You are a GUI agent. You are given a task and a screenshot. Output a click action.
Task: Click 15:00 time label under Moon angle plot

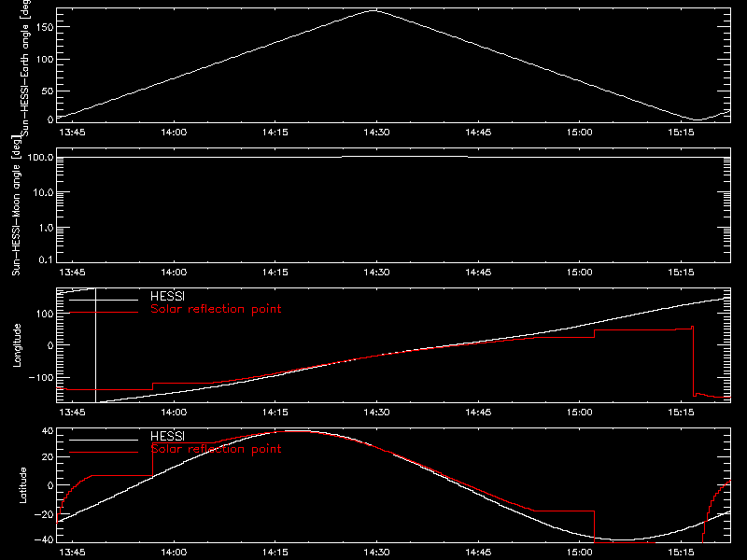coord(580,273)
